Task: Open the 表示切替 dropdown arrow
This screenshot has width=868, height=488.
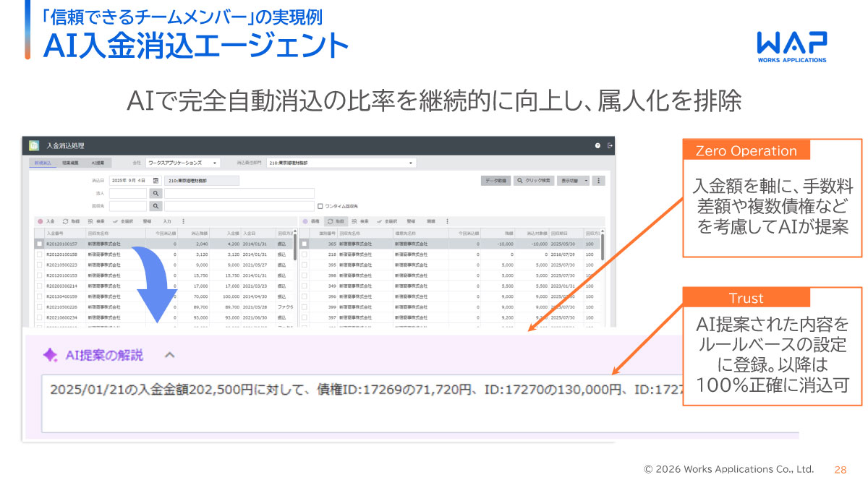Action: [587, 180]
